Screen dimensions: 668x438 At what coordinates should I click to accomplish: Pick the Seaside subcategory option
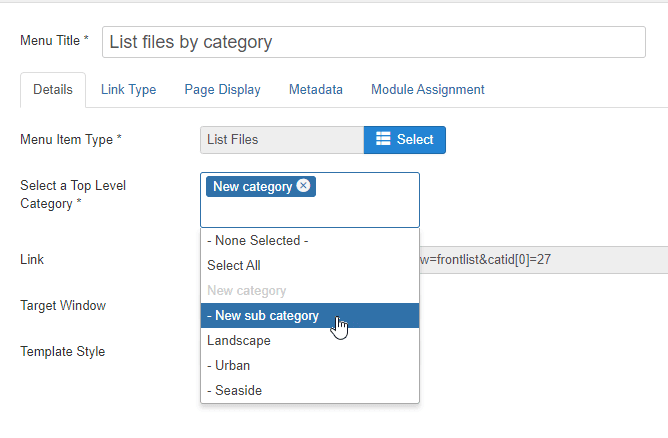(234, 391)
